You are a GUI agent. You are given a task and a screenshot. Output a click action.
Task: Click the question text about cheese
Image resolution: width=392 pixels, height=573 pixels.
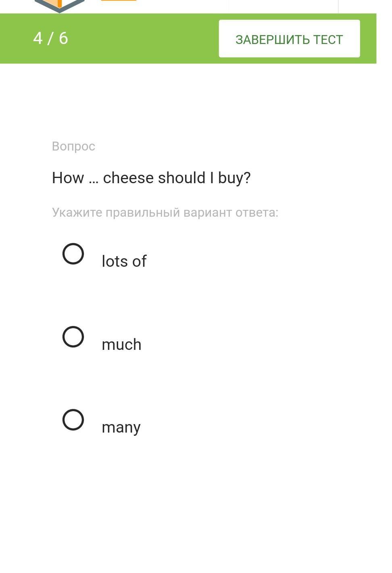pyautogui.click(x=151, y=178)
